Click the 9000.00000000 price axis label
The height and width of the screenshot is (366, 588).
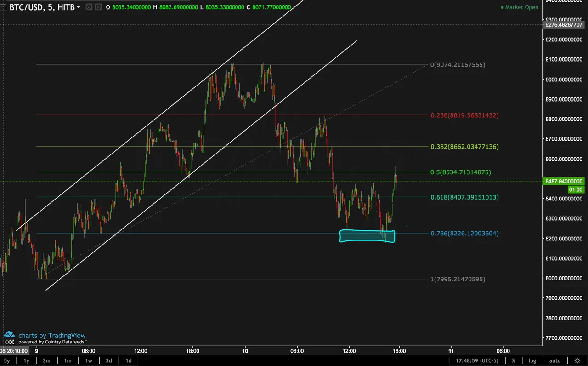point(565,80)
